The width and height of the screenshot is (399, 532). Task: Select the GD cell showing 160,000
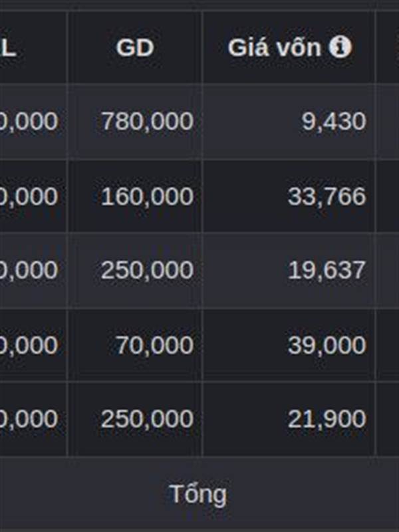coord(135,196)
